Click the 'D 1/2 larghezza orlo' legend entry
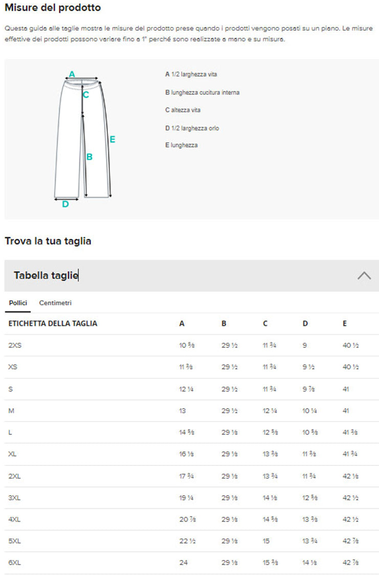Screen dimensions: 379x588 192,128
